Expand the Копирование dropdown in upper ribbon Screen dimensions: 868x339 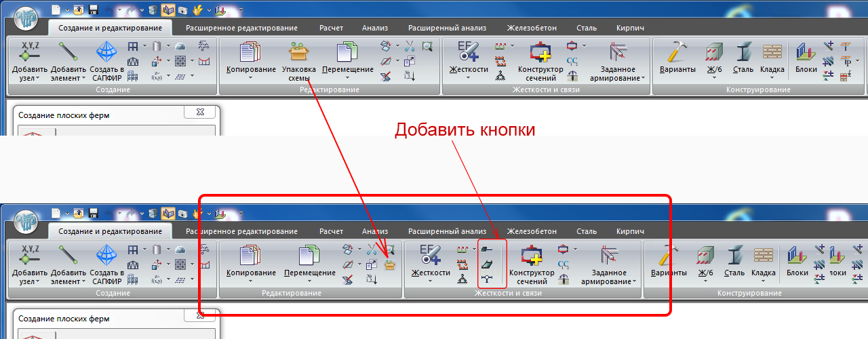coord(251,78)
